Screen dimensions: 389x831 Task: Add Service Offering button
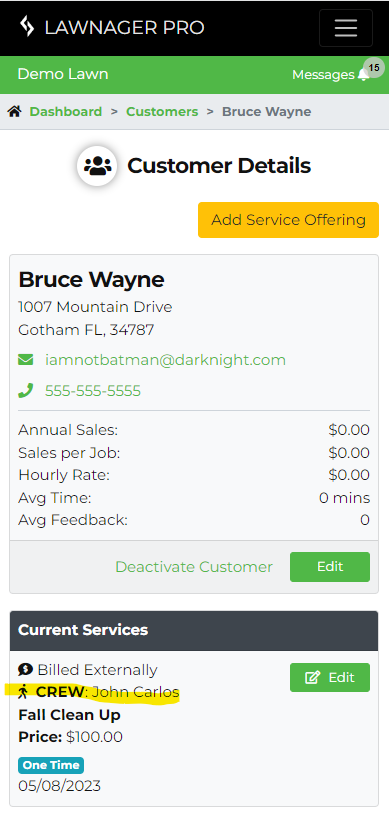point(288,220)
